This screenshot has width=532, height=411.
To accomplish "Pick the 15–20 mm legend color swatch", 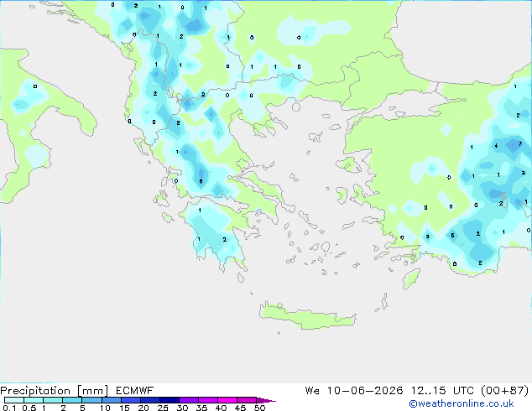I will click(x=130, y=400).
